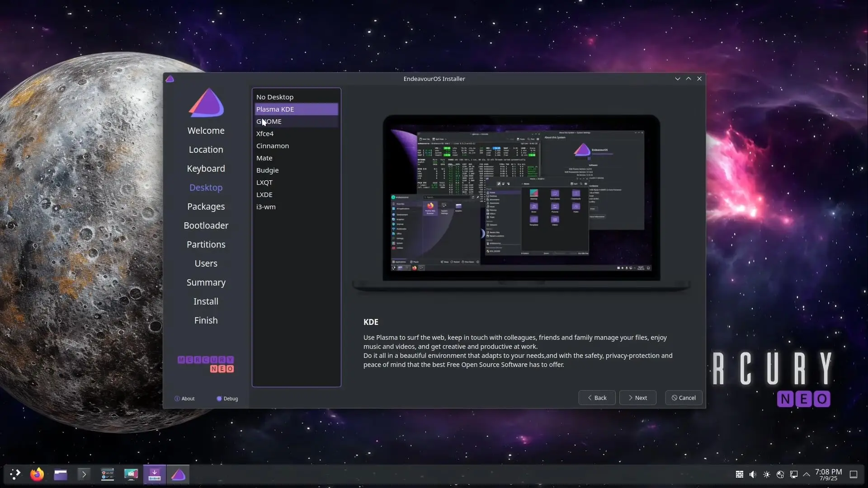868x488 pixels.
Task: Open the volume control tray icon
Action: 753,474
